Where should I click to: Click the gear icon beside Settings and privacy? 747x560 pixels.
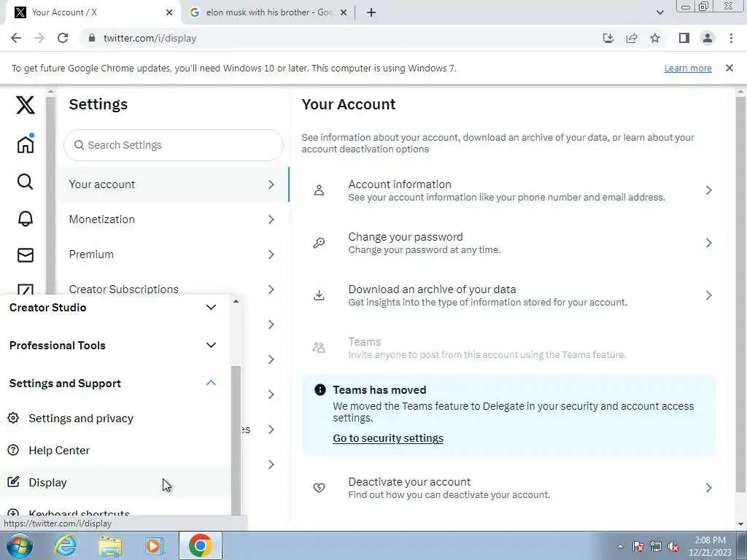pyautogui.click(x=13, y=418)
